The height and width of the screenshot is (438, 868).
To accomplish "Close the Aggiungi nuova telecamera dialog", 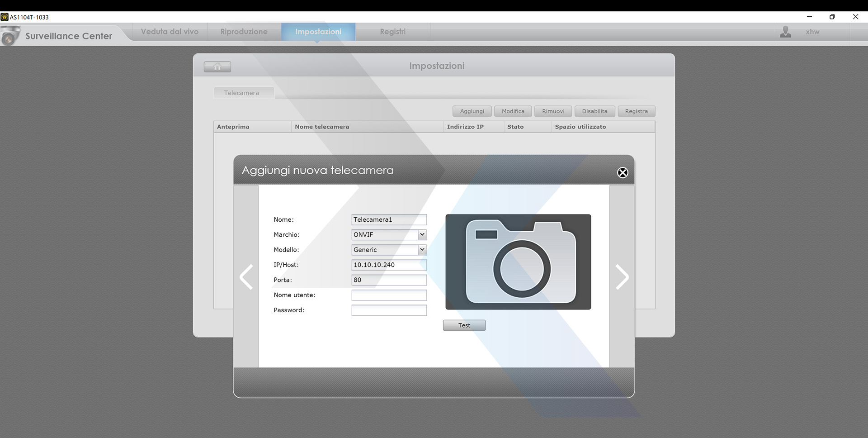I will [623, 172].
